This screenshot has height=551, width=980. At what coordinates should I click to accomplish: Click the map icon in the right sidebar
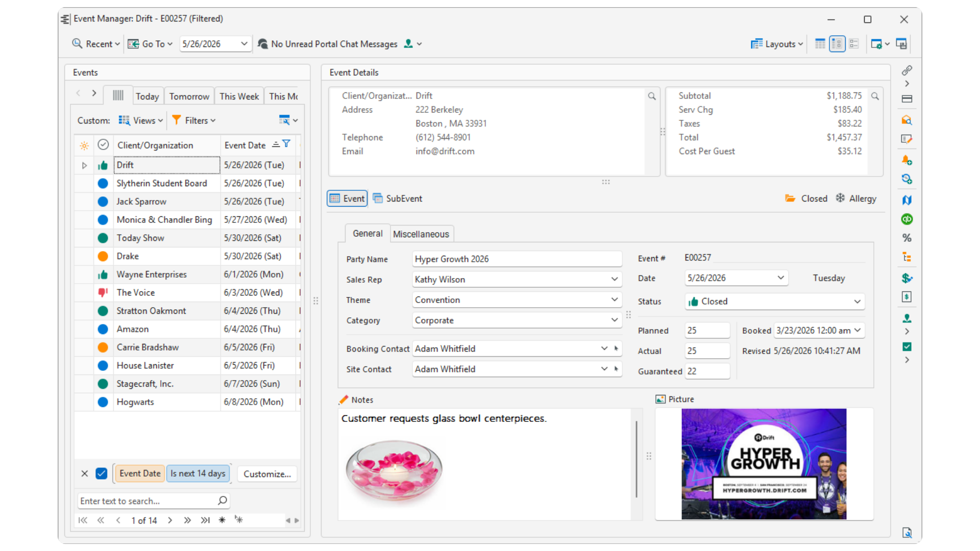tap(907, 200)
